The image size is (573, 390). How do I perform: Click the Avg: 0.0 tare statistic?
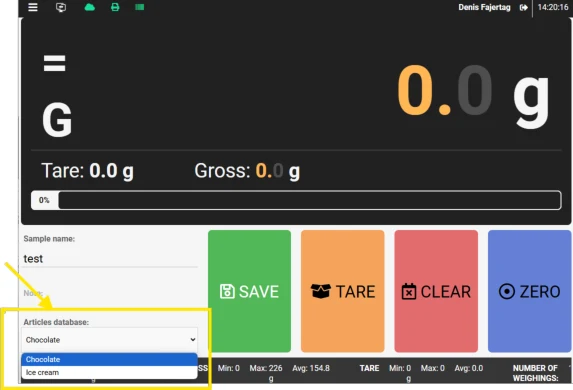[469, 368]
